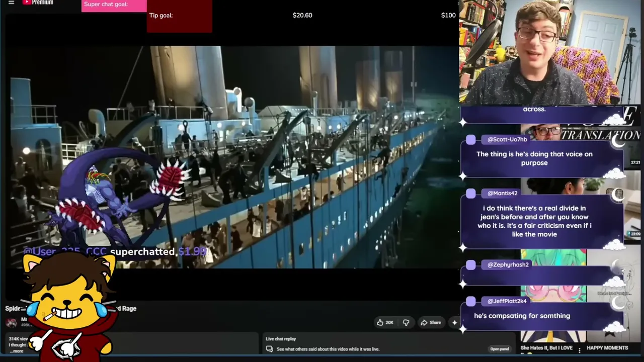
Task: Click the '$20.60' tip goal amount
Action: (x=302, y=15)
